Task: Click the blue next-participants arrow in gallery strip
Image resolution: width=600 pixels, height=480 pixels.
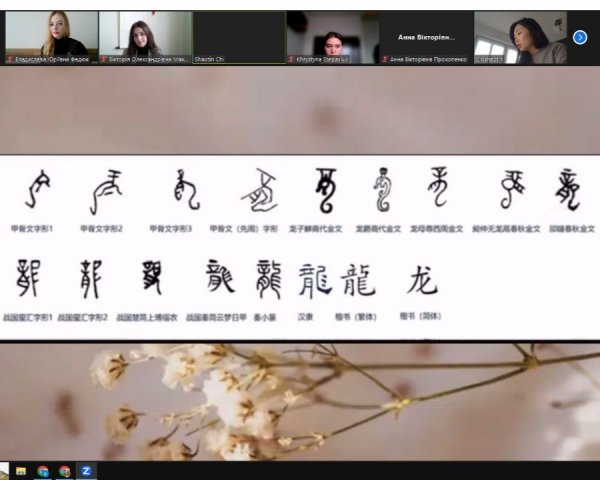Action: click(x=579, y=37)
